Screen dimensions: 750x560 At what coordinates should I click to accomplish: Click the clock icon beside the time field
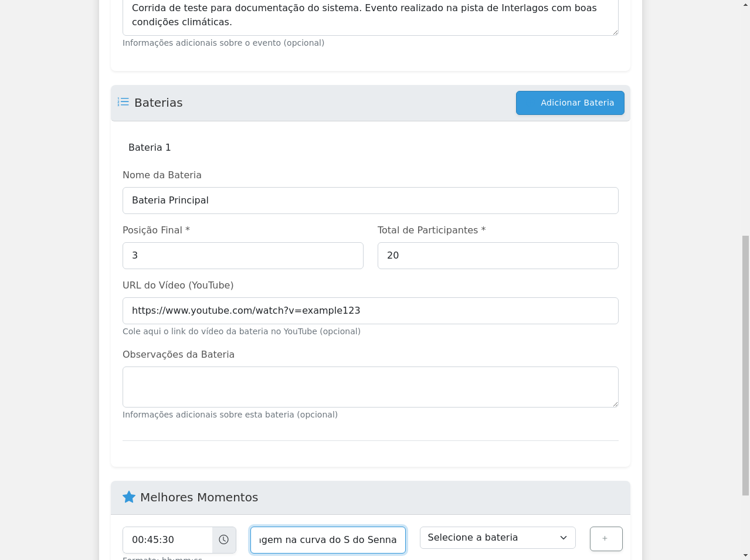224,539
